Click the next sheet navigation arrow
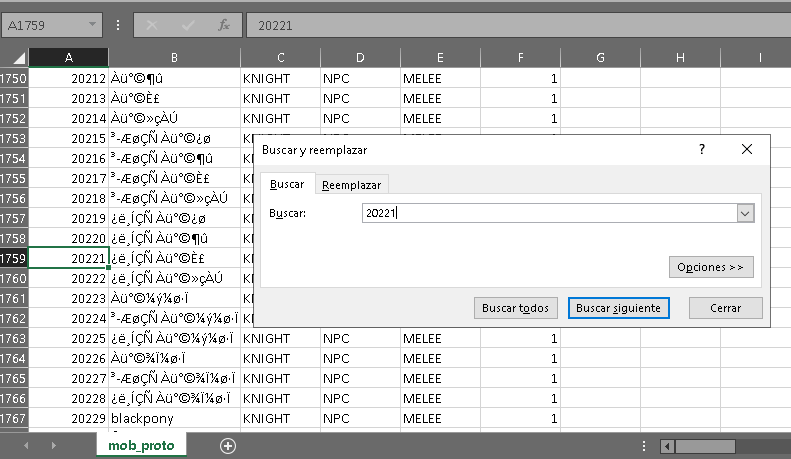The height and width of the screenshot is (459, 791). coord(53,445)
